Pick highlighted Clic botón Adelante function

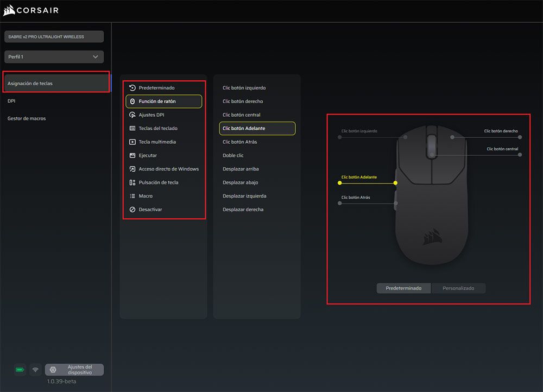coord(257,129)
